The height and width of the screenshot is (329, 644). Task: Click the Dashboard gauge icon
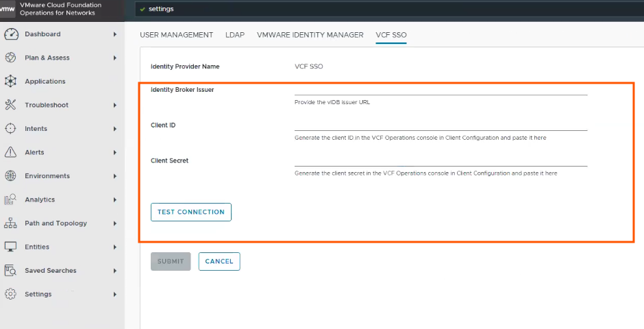coord(11,34)
